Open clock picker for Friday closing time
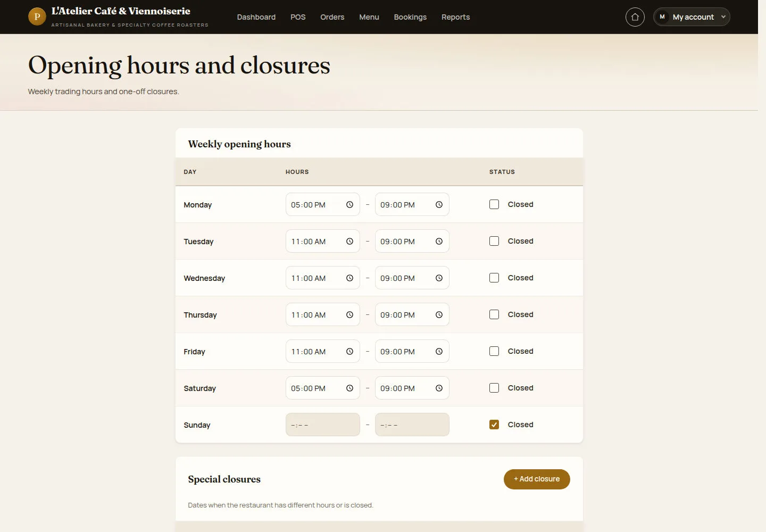The width and height of the screenshot is (766, 532). (x=439, y=352)
